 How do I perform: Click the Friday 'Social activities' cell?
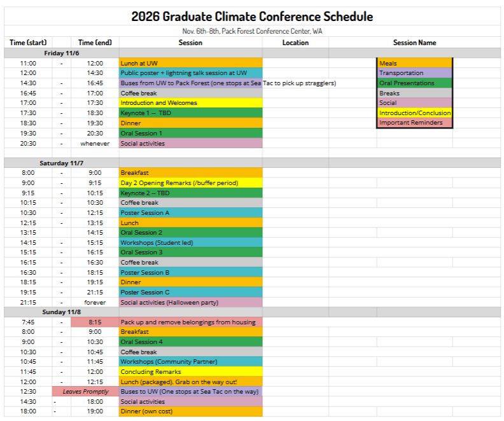pyautogui.click(x=191, y=143)
